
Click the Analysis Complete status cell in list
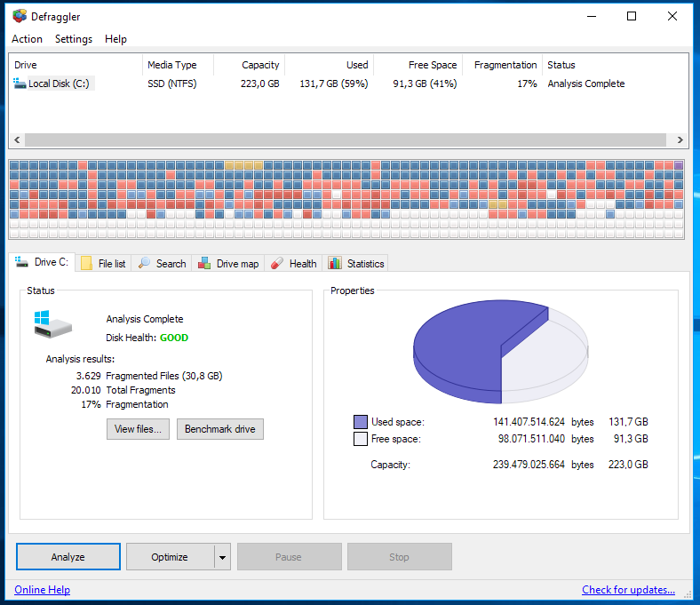pos(586,84)
